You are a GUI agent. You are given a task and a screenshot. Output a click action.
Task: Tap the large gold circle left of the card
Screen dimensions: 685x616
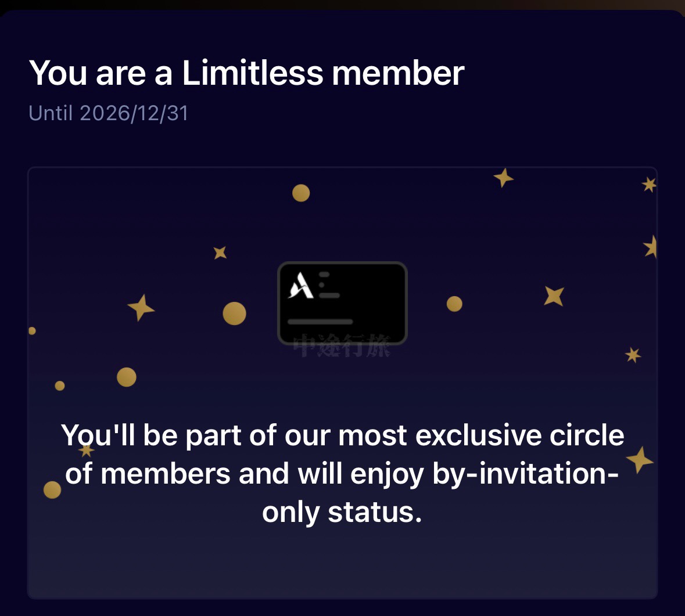point(235,314)
